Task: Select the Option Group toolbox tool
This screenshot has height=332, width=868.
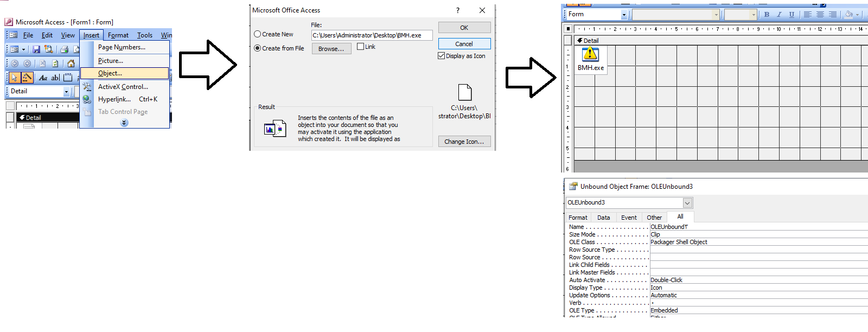Action: click(x=68, y=78)
